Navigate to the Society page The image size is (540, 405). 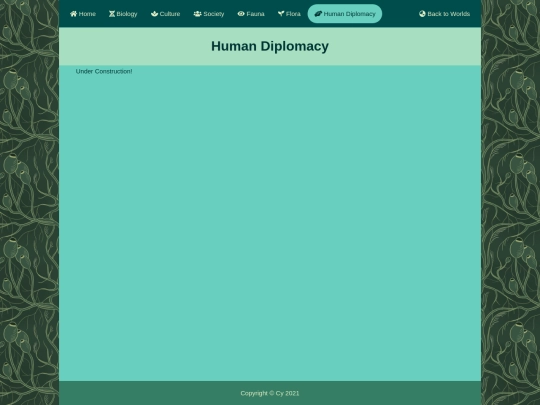[209, 14]
